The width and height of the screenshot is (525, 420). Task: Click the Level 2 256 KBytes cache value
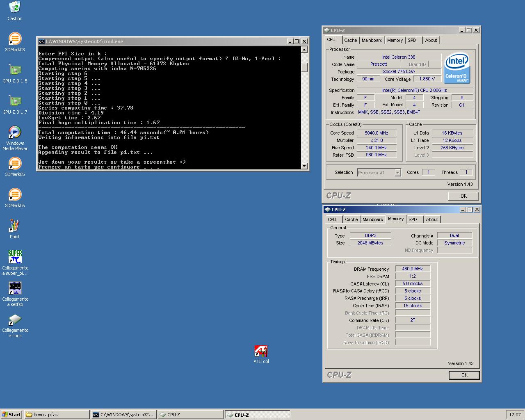point(452,148)
